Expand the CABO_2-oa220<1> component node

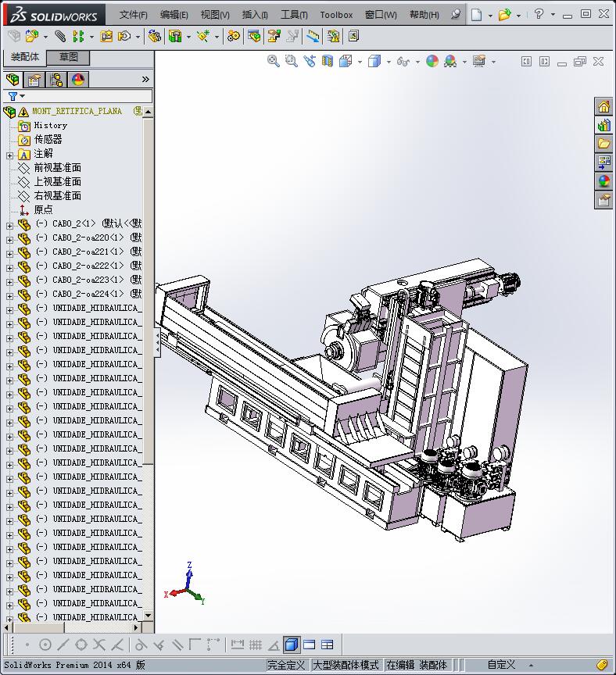tap(10, 240)
